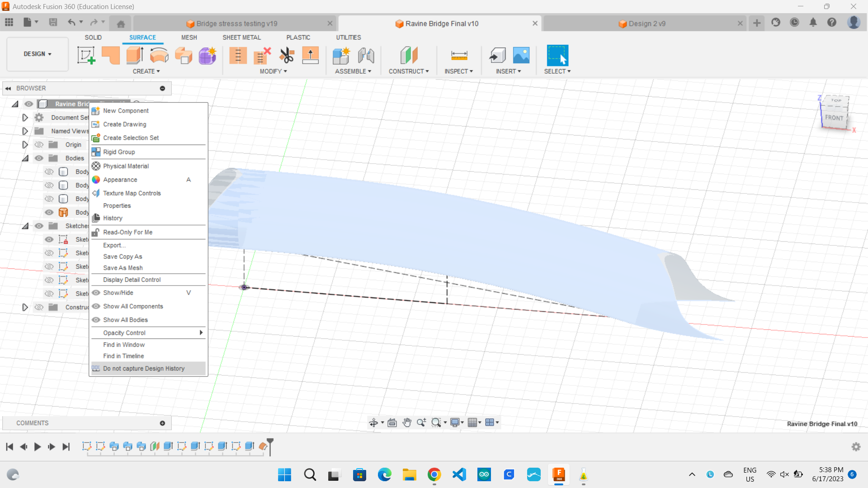Viewport: 868px width, 488px height.
Task: Select the Extrude surface tool
Action: (x=135, y=56)
